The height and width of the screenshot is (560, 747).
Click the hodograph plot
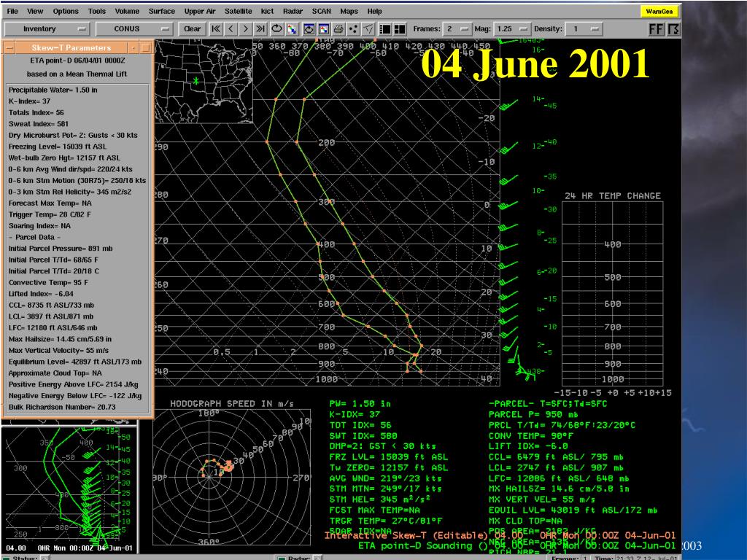pos(231,476)
